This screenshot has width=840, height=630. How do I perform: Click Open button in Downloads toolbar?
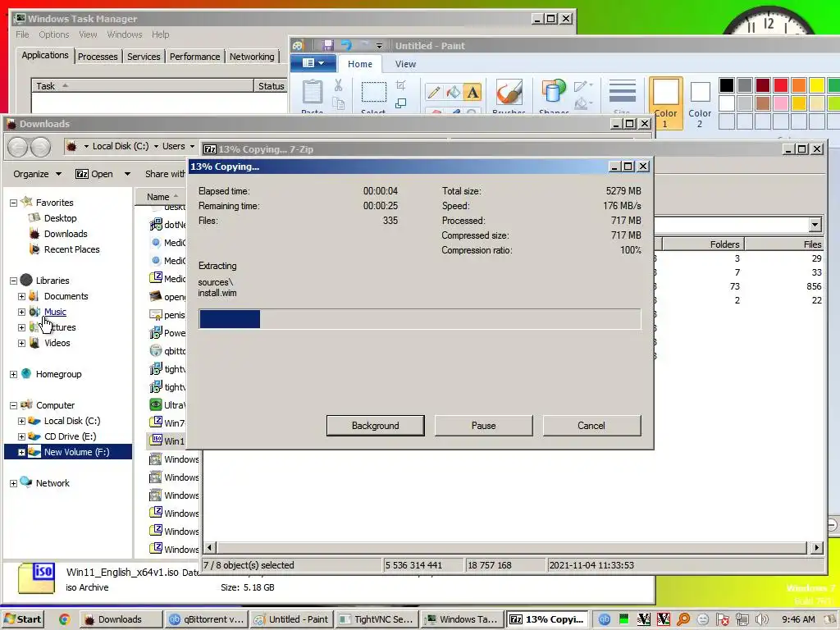(x=95, y=174)
